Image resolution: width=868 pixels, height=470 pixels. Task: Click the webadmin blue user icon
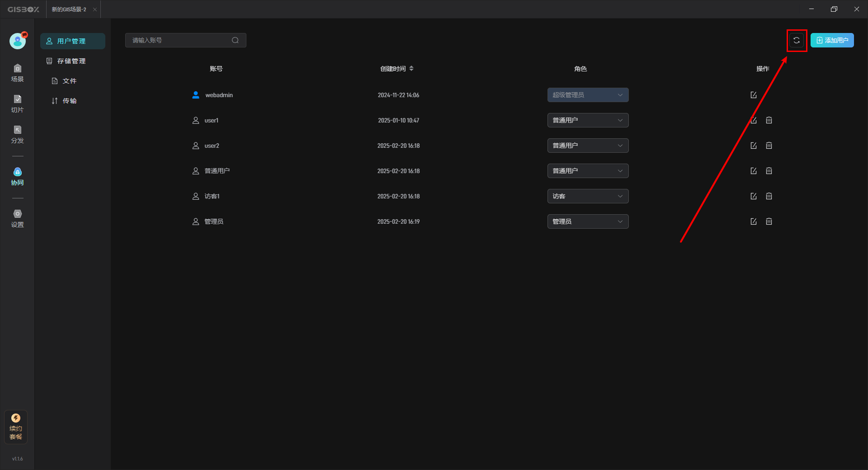pos(196,95)
